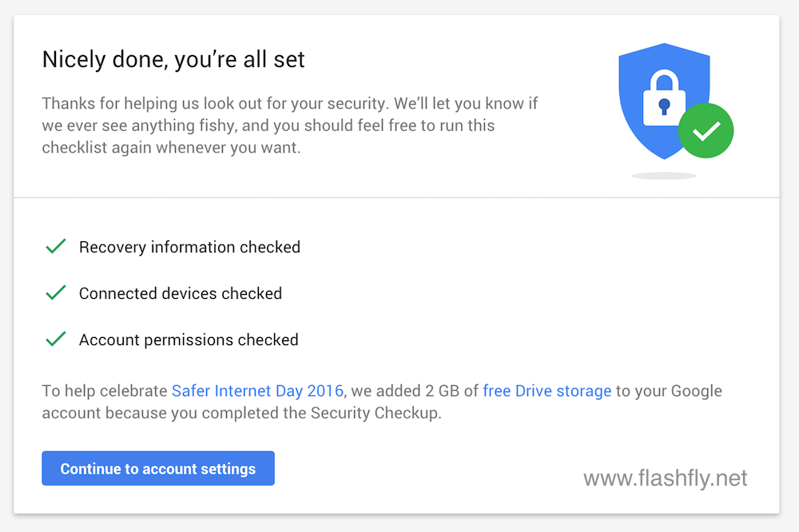Select the Account permissions checked item
Image resolution: width=799 pixels, height=532 pixels.
[189, 339]
